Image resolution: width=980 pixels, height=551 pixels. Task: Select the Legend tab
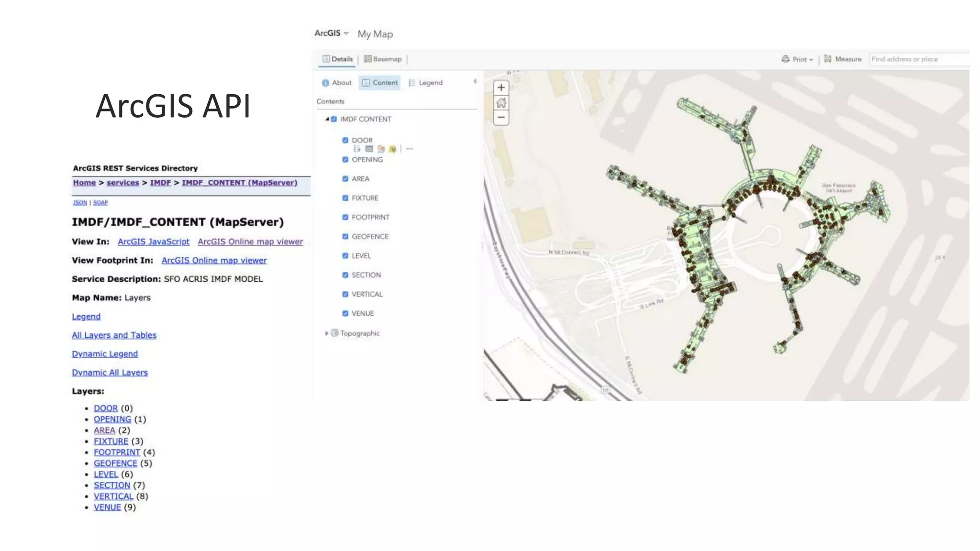coord(425,83)
